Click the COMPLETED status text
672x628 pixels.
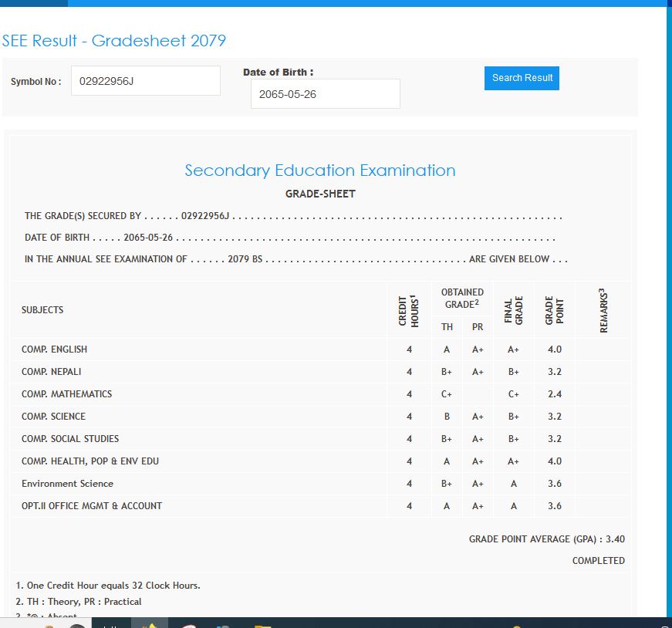coord(598,561)
